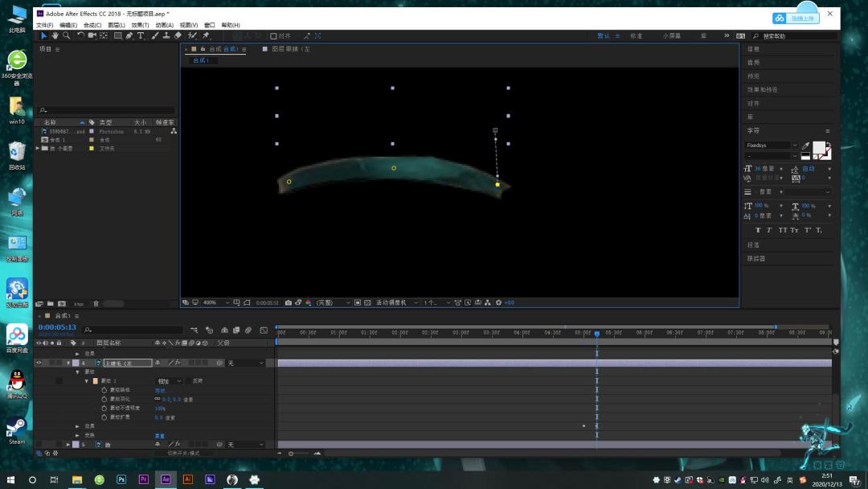Toggle the 对齐 snapping checkbox
This screenshot has height=489, width=868.
tap(273, 36)
